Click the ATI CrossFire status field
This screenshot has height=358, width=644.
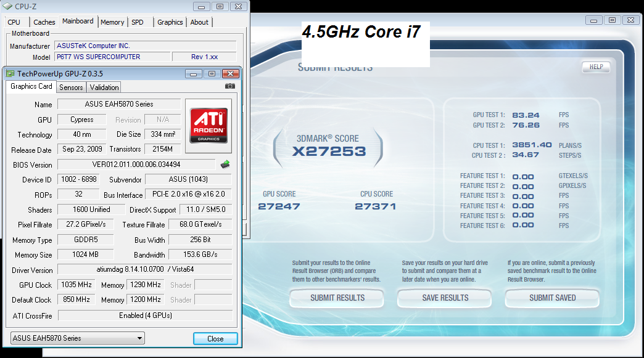point(146,315)
